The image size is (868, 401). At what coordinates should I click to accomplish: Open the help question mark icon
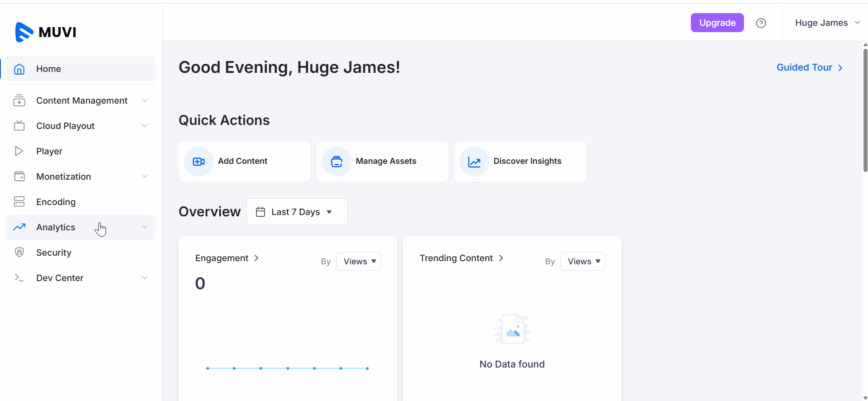coord(761,23)
